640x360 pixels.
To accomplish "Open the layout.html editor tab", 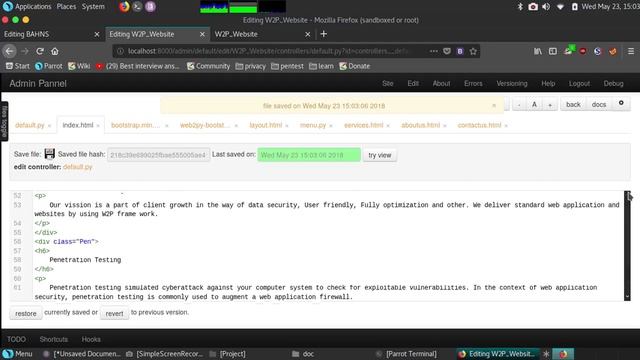I will pyautogui.click(x=266, y=125).
